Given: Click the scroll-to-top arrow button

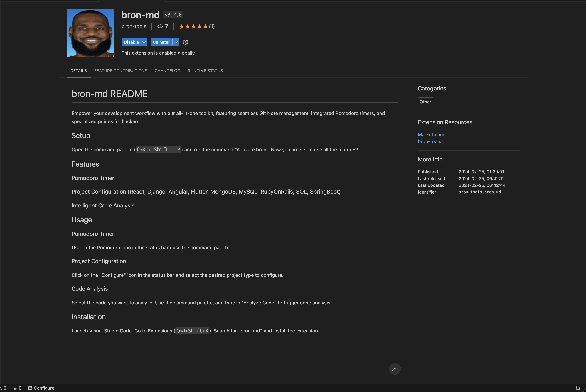Looking at the screenshot, I should point(395,369).
